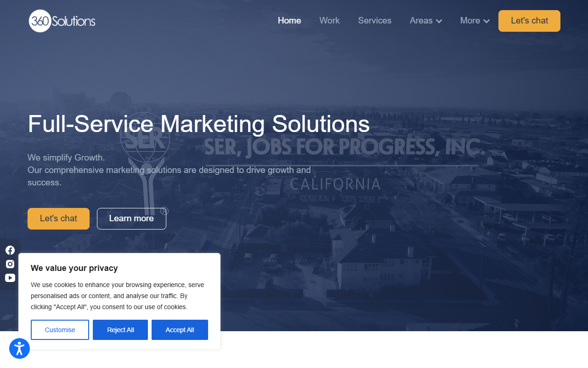The image size is (588, 368).
Task: Open the YouTube social icon
Action: tap(10, 278)
